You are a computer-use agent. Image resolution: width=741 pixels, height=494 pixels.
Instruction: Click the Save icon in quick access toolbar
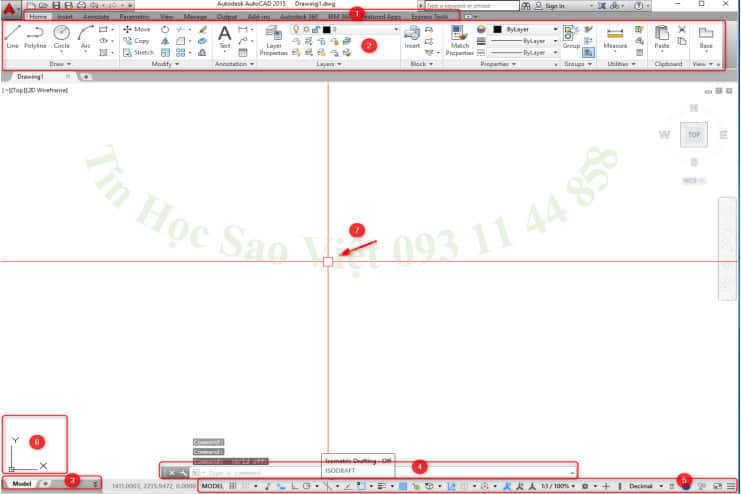pyautogui.click(x=56, y=5)
